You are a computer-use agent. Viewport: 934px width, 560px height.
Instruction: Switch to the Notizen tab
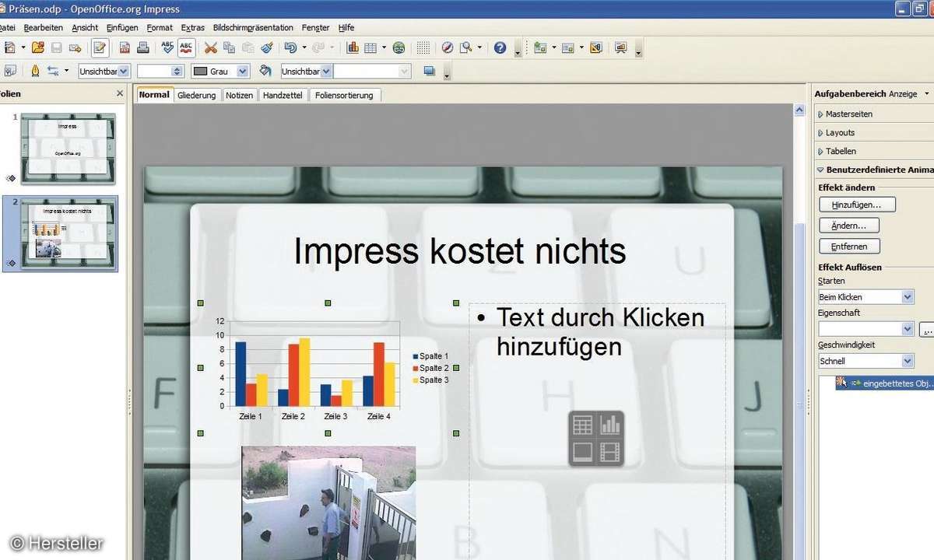239,95
